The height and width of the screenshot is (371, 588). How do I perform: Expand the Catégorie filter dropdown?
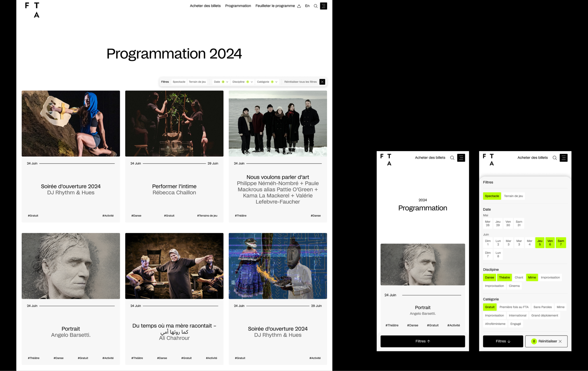(267, 82)
